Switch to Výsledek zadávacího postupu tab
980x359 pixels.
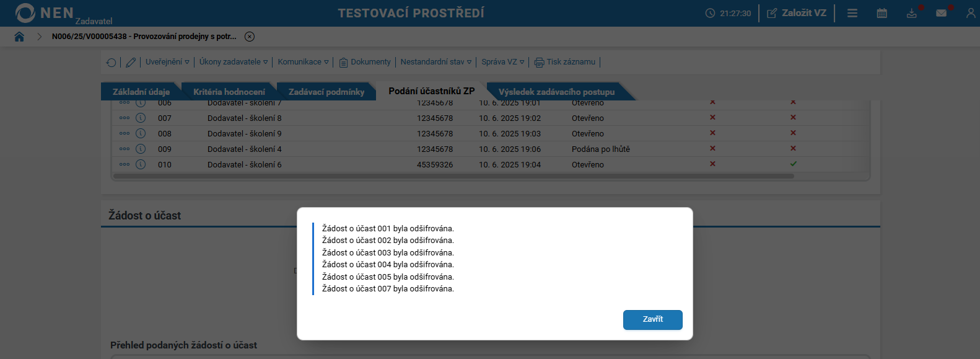[556, 92]
